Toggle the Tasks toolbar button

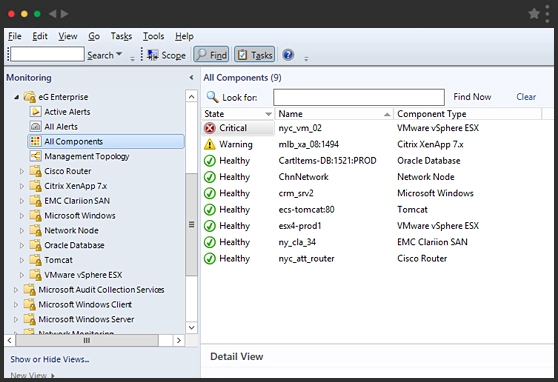(x=254, y=55)
